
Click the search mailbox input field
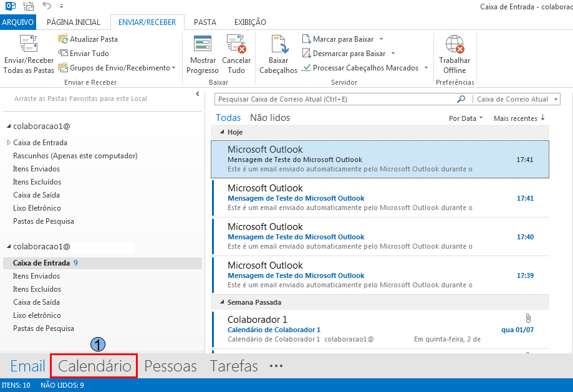click(336, 99)
